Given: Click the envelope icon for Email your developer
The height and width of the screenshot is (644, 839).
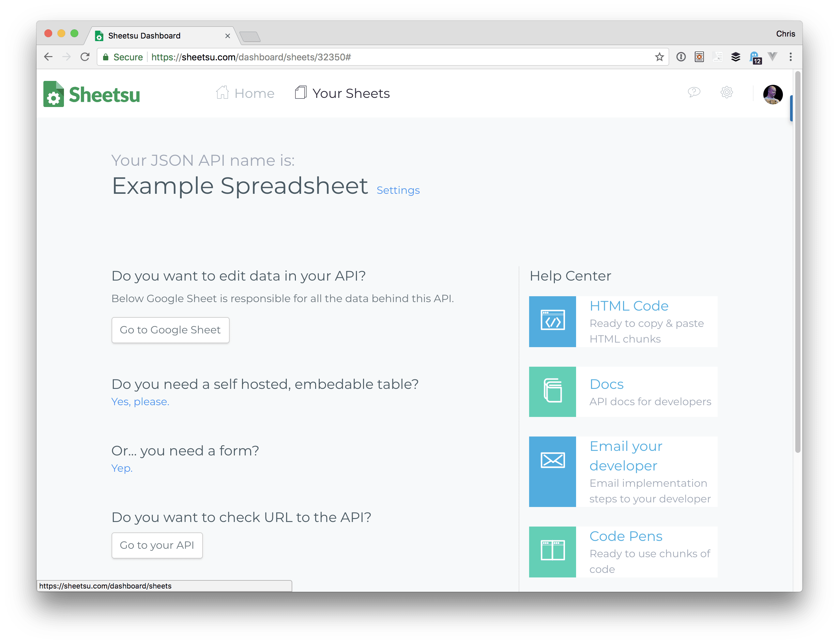Looking at the screenshot, I should point(552,471).
